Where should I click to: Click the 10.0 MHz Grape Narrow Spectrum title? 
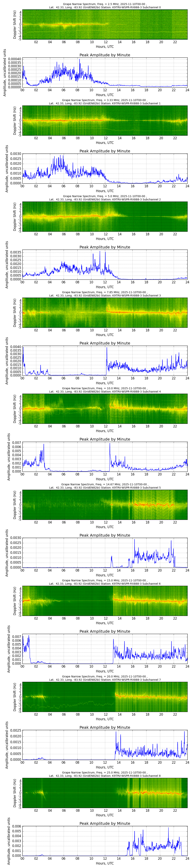pyautogui.click(x=105, y=388)
